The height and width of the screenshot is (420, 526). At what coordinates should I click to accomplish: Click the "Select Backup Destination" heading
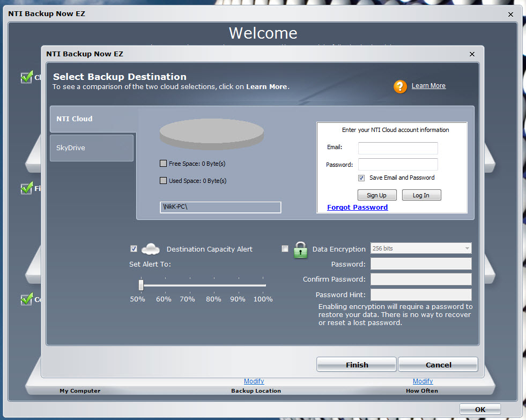click(x=120, y=77)
